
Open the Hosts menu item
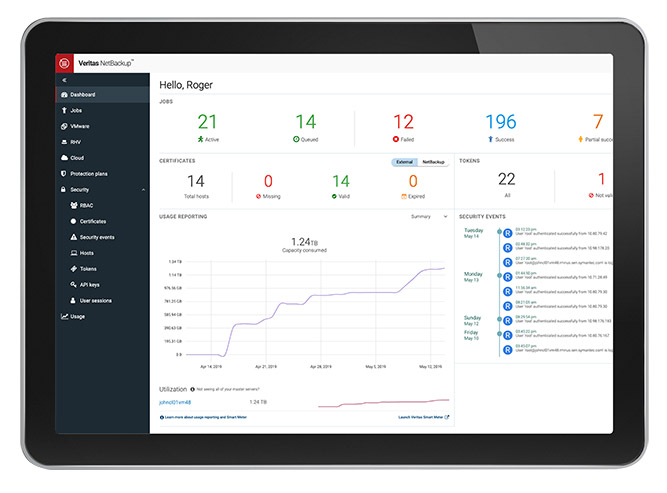(87, 253)
